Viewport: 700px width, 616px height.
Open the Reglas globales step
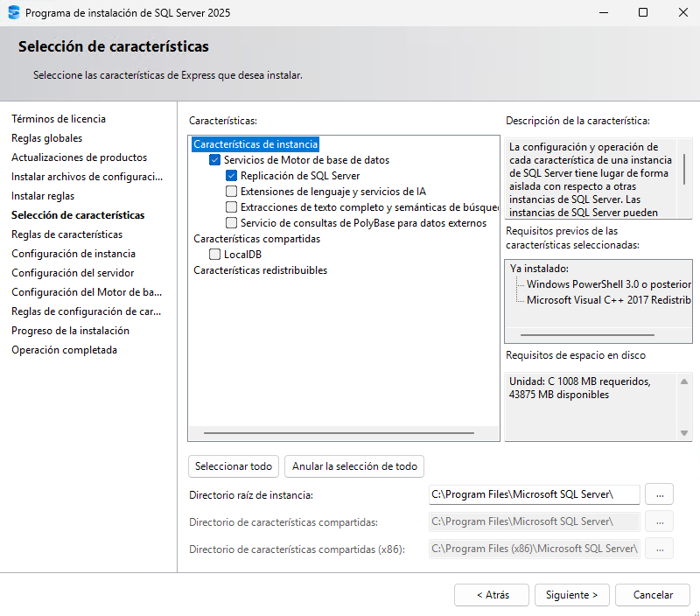click(x=47, y=138)
